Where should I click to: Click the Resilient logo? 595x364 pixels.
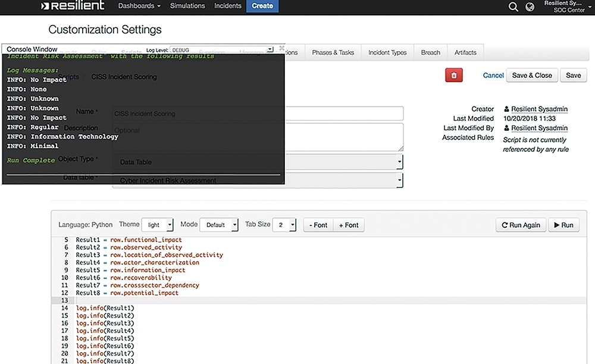tap(73, 6)
